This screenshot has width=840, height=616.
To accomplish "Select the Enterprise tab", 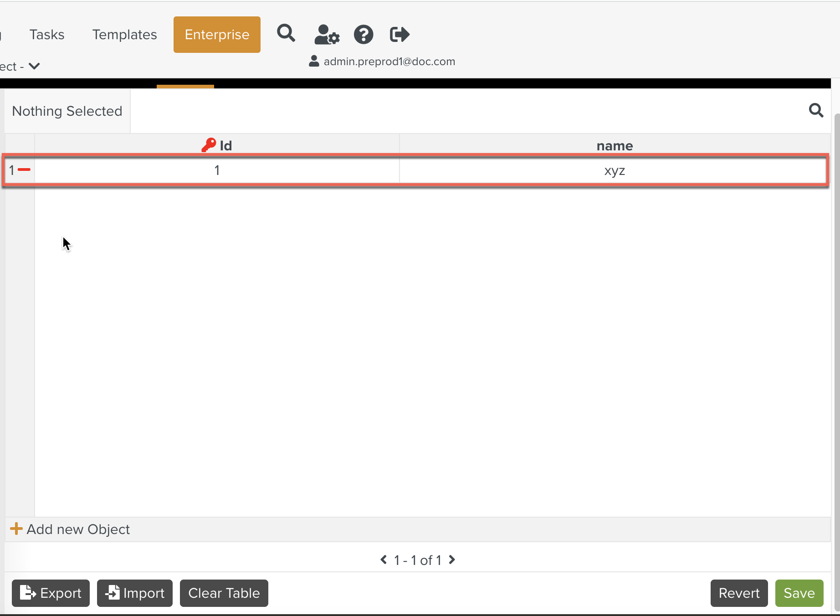I will [x=217, y=35].
